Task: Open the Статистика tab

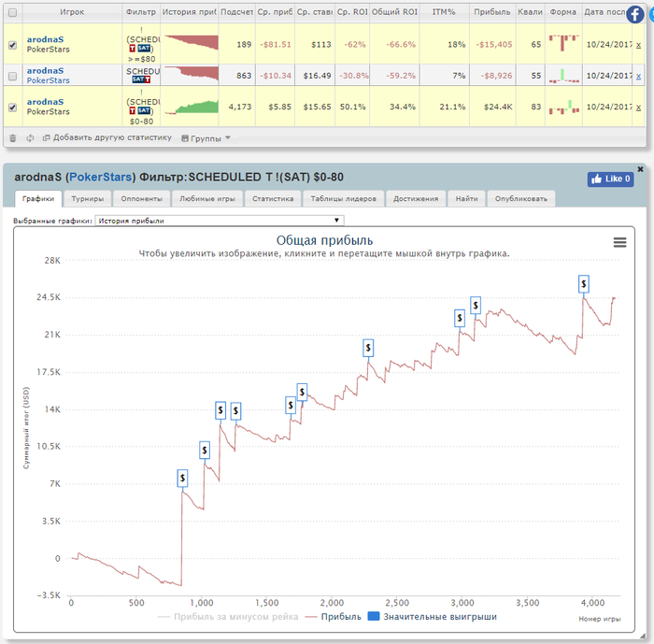Action: [273, 199]
